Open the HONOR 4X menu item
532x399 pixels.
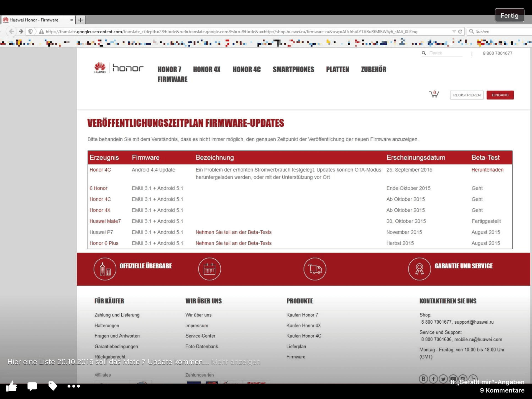click(207, 69)
